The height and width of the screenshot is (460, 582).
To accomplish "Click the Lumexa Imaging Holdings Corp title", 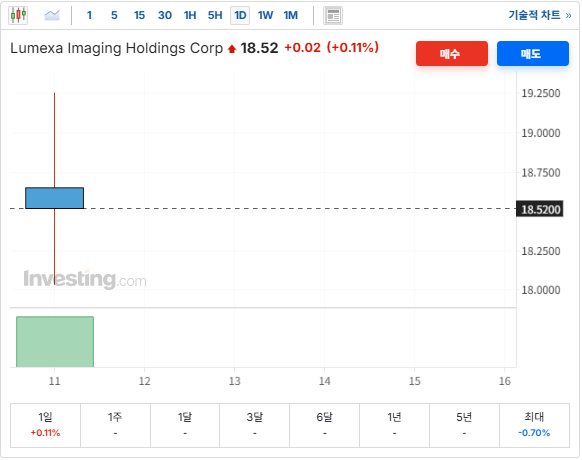I will [117, 49].
